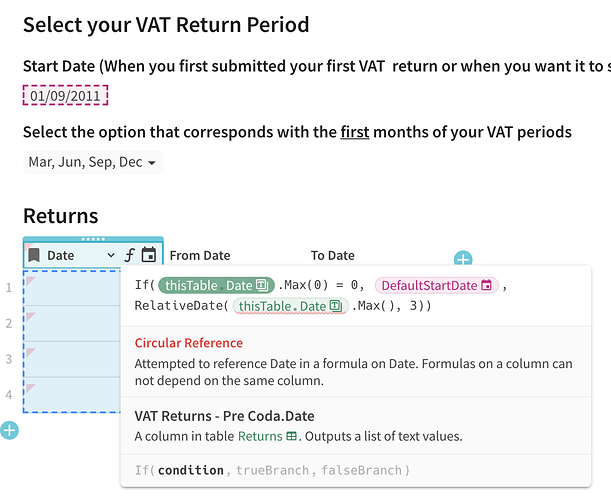Click the first thisTable.Date formula chip
Screen dimensions: 611x499
click(212, 285)
